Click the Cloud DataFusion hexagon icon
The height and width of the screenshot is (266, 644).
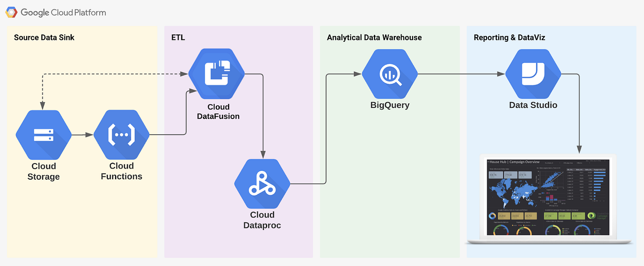tap(216, 74)
